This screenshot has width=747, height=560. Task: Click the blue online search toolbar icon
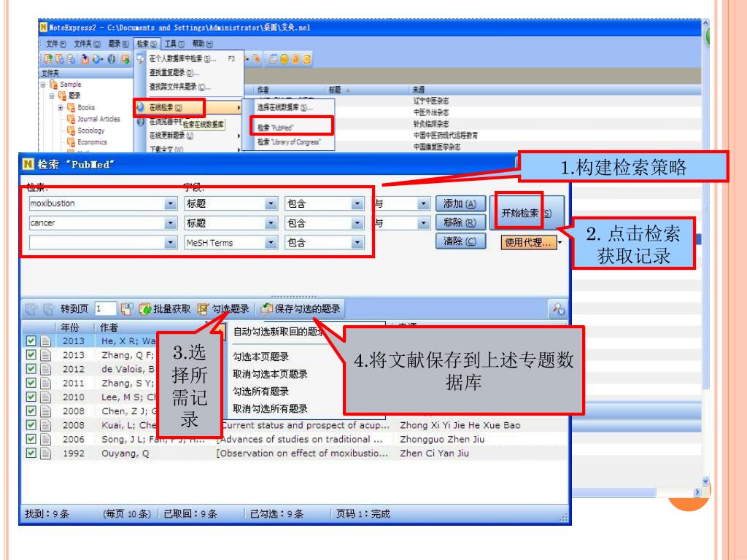pyautogui.click(x=97, y=59)
